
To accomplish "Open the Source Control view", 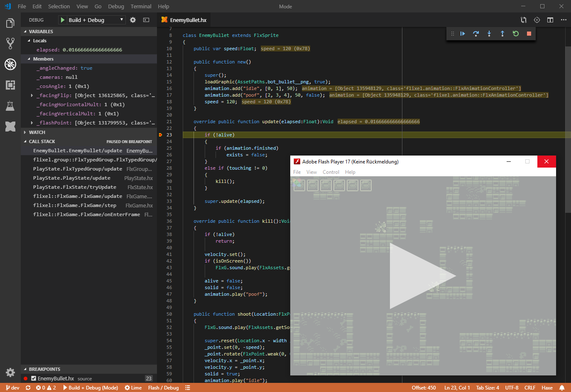I will coord(10,43).
